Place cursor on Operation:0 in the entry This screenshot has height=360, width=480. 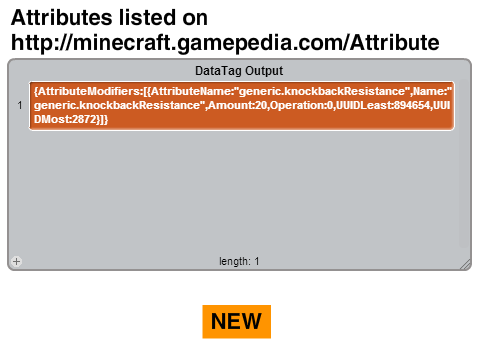[x=302, y=105]
